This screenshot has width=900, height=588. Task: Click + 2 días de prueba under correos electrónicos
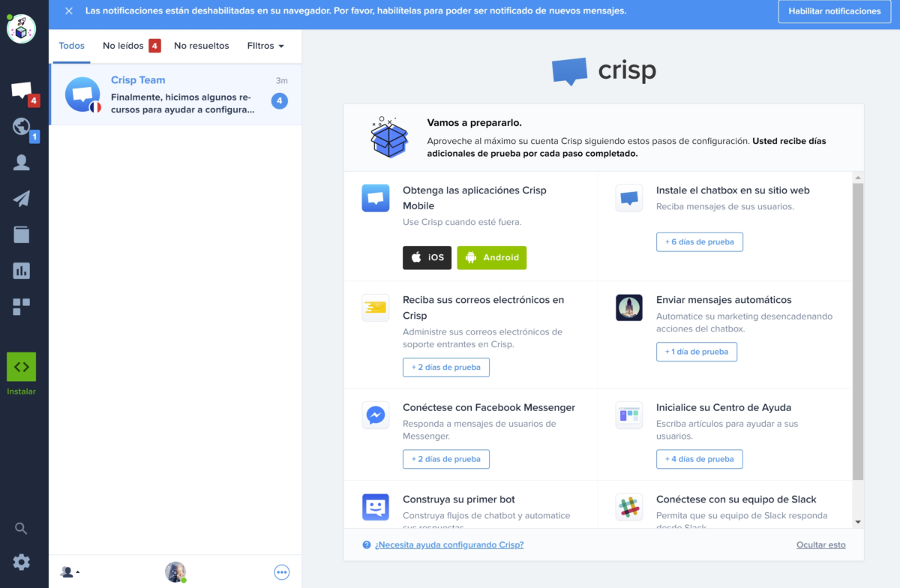click(446, 367)
